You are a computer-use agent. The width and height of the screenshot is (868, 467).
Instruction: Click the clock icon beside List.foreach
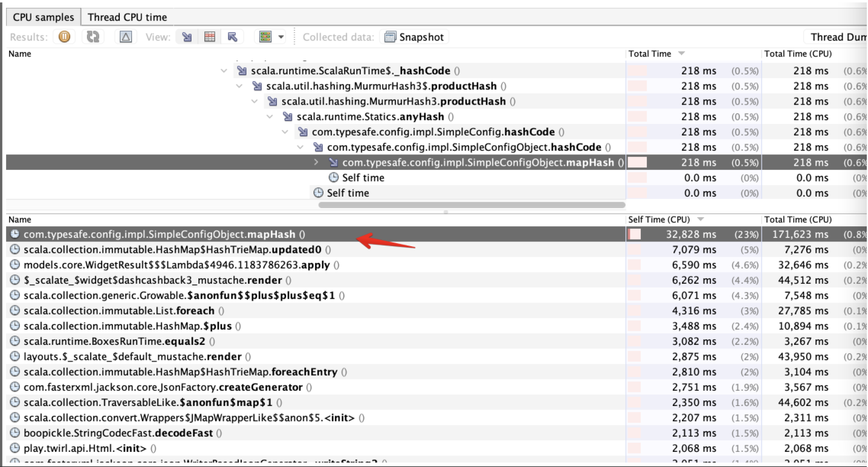pyautogui.click(x=15, y=310)
